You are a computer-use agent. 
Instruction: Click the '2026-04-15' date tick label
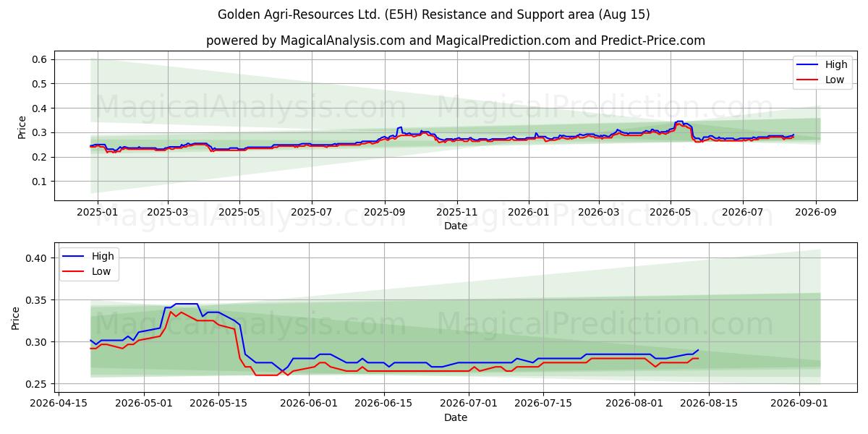click(59, 404)
